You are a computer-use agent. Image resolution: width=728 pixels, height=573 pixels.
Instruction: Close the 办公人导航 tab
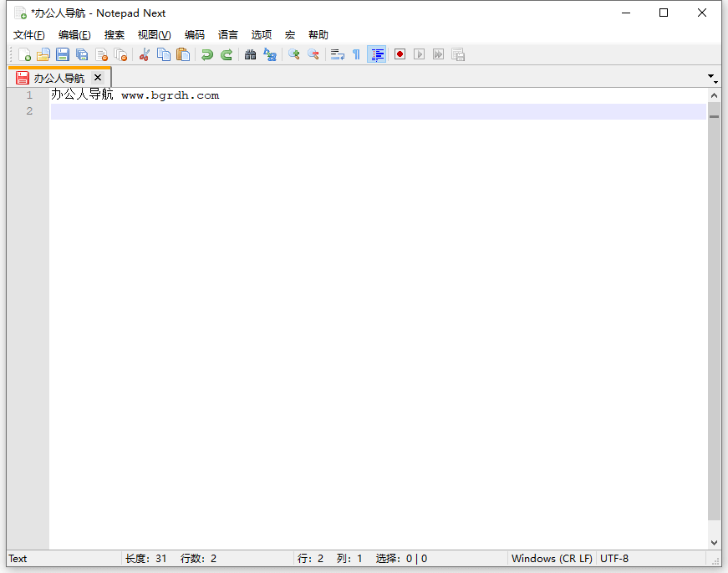point(98,78)
